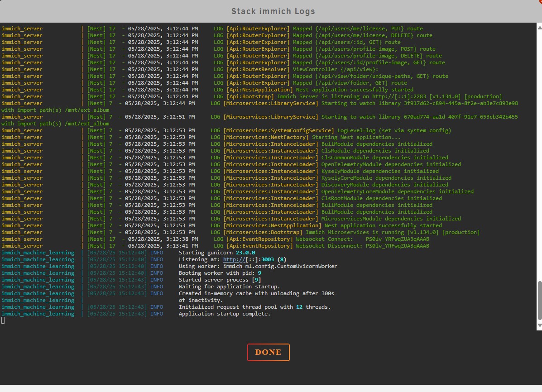The height and width of the screenshot is (392, 542).
Task: Click the DONE button
Action: click(268, 352)
